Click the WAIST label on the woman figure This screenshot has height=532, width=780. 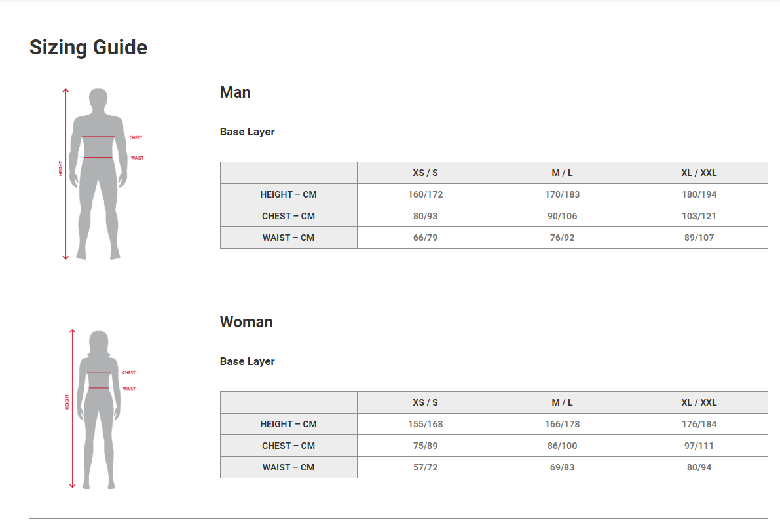pos(129,389)
